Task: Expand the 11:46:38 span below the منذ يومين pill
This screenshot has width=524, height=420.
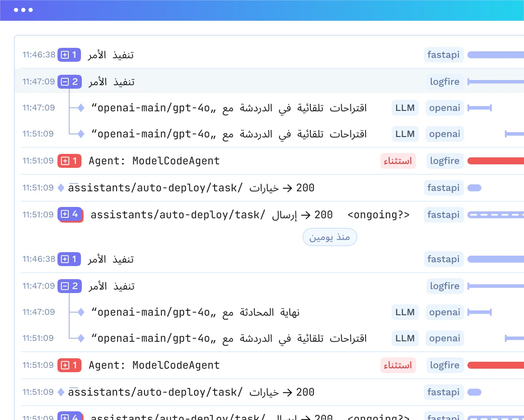Action: (69, 259)
